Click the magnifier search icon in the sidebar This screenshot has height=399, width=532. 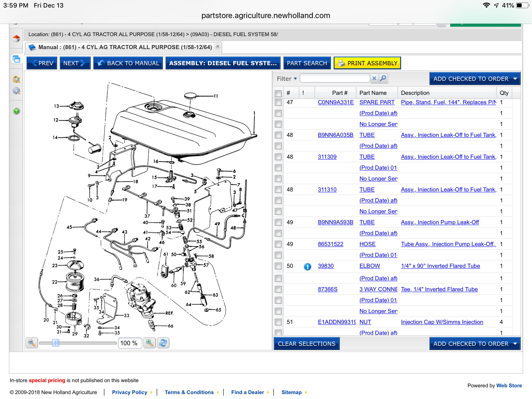tap(16, 79)
